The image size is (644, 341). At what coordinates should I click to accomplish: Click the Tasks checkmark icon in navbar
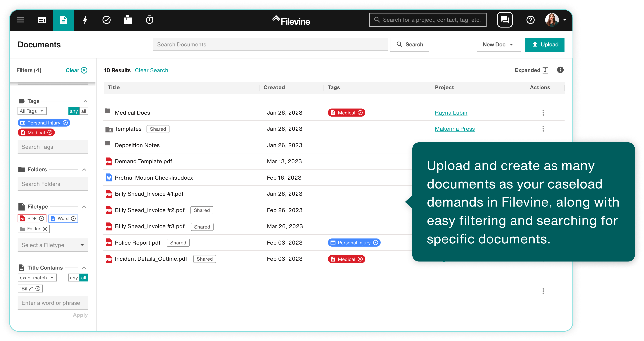(x=106, y=20)
